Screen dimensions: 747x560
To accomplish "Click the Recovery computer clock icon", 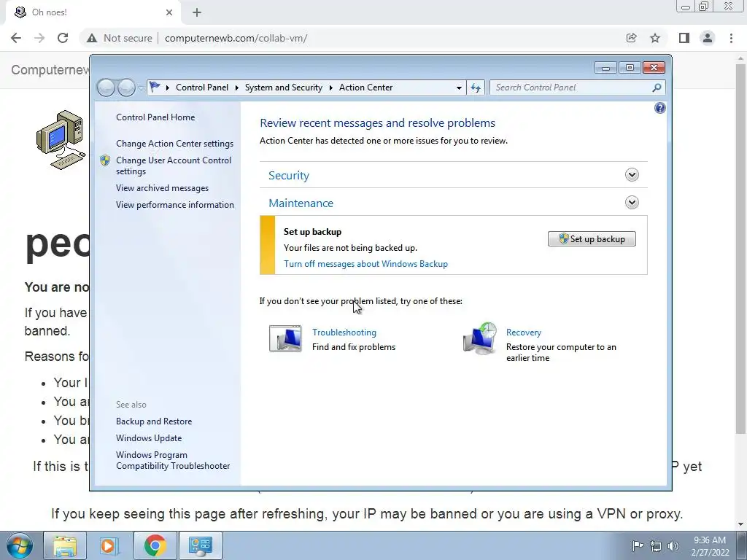I will (480, 338).
